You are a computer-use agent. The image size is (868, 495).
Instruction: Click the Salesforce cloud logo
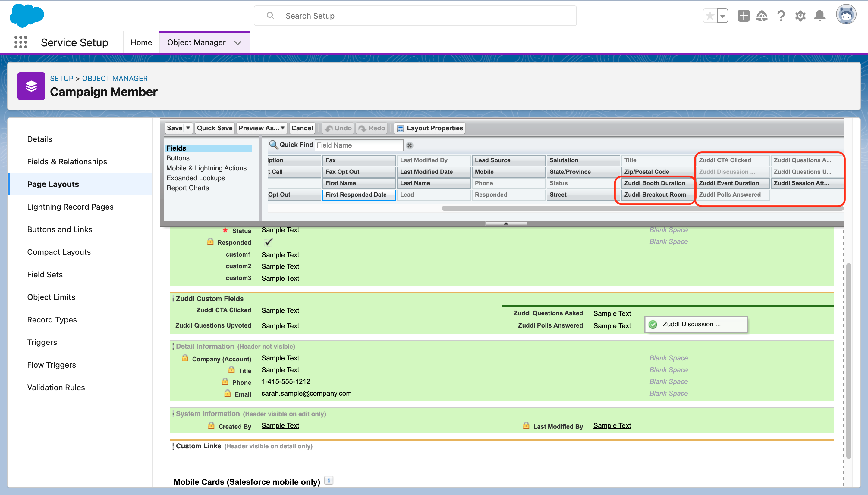point(27,16)
